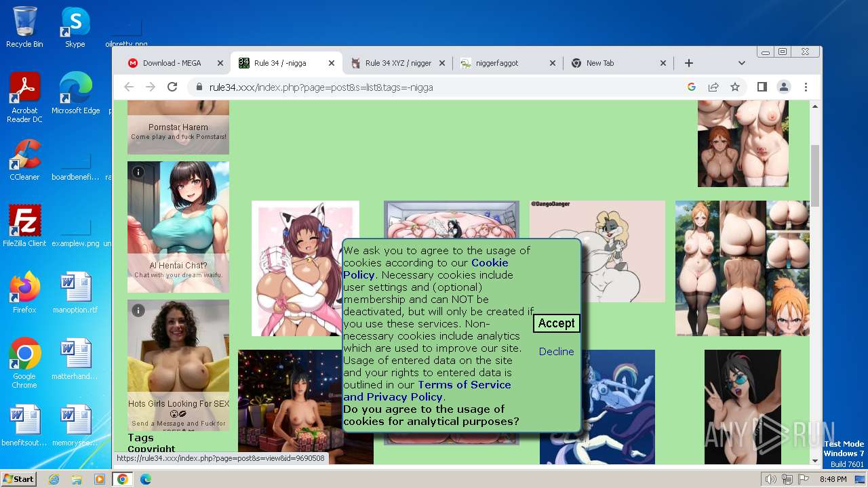Click the Copyright heading in sidebar

click(x=151, y=449)
